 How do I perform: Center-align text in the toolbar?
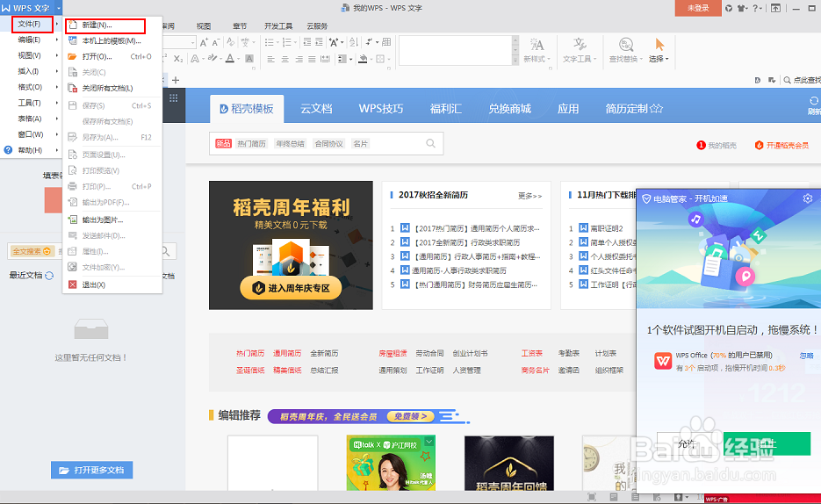pos(284,59)
